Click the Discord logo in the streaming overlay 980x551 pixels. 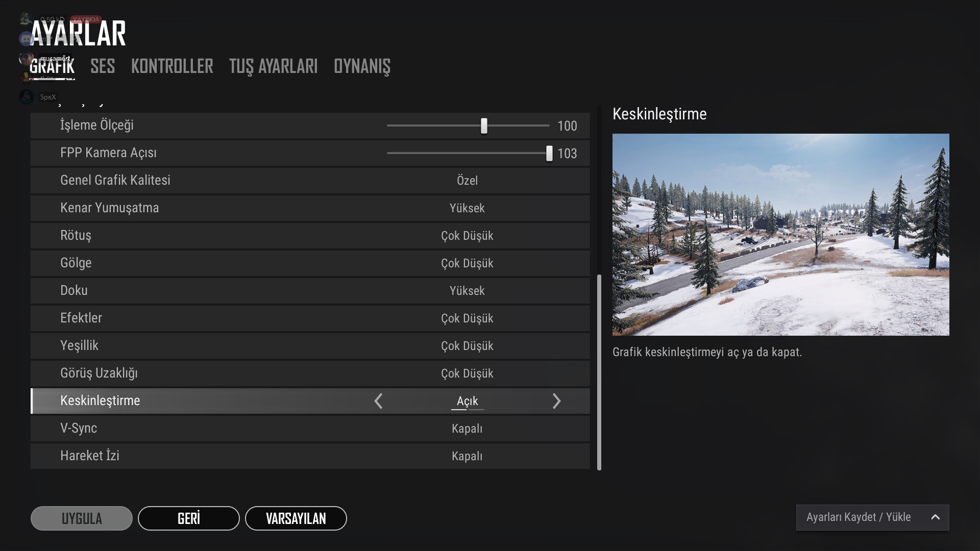[x=27, y=39]
